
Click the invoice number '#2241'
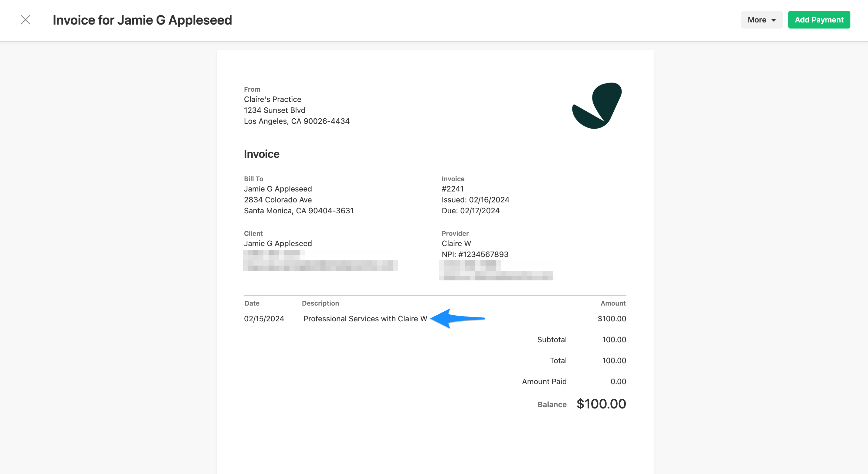tap(453, 189)
